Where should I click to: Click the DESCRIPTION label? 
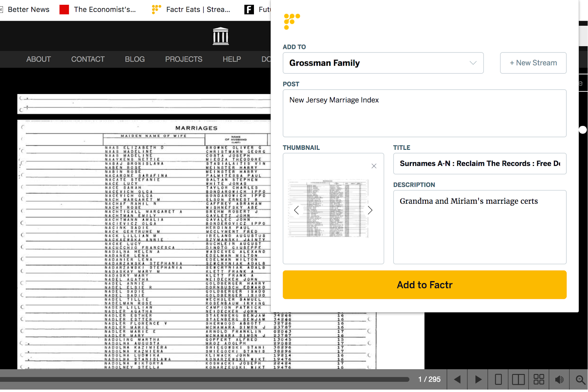pos(414,185)
